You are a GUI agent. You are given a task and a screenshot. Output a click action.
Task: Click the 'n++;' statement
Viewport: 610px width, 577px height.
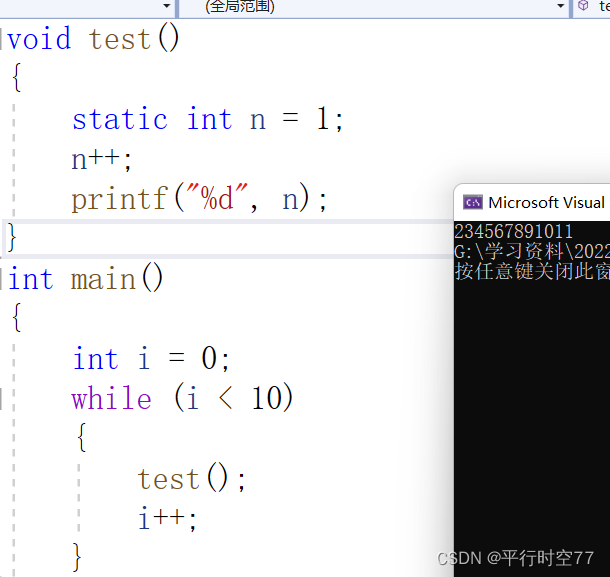(x=102, y=160)
